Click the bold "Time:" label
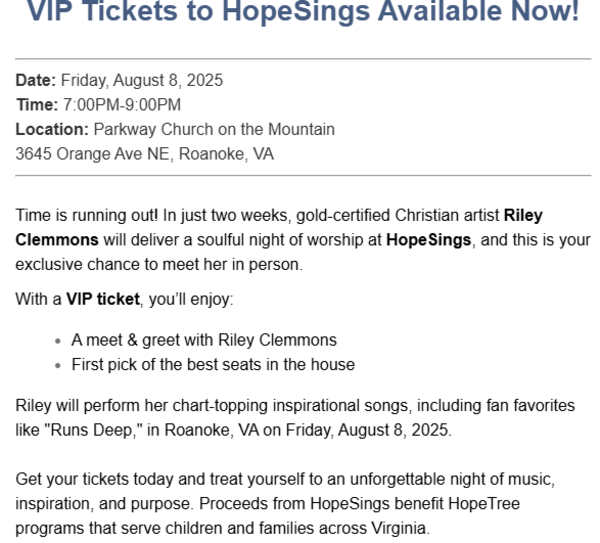The height and width of the screenshot is (543, 600). coord(37,105)
